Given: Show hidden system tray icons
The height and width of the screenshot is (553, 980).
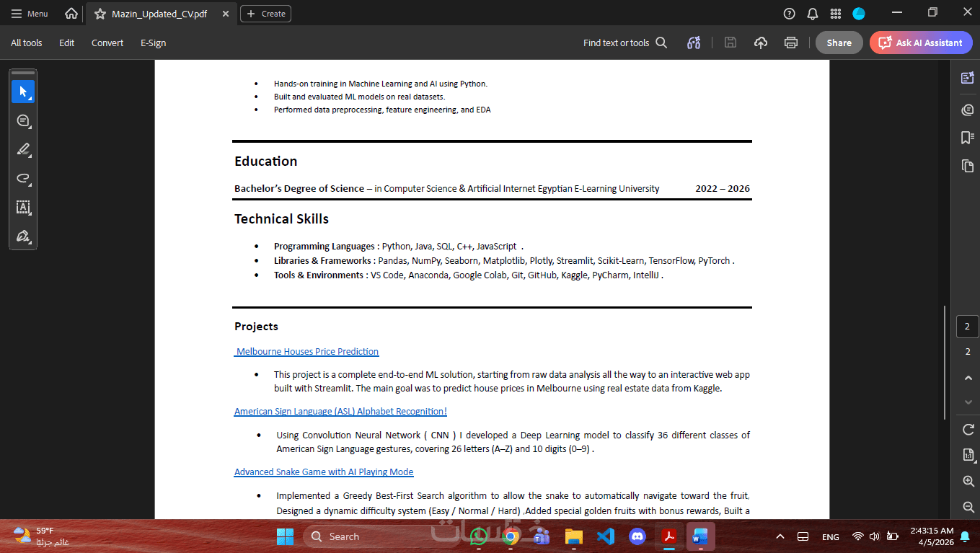Looking at the screenshot, I should [780, 536].
